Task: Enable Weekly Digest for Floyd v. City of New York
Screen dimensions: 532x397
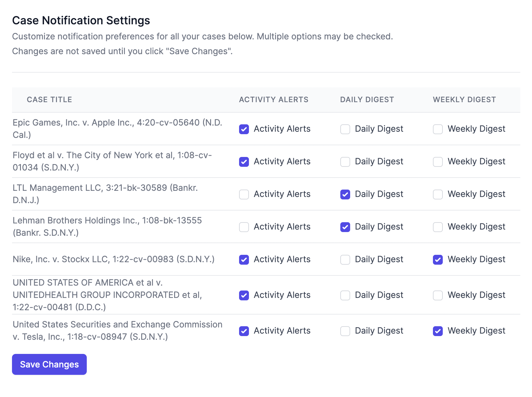Action: (x=438, y=162)
